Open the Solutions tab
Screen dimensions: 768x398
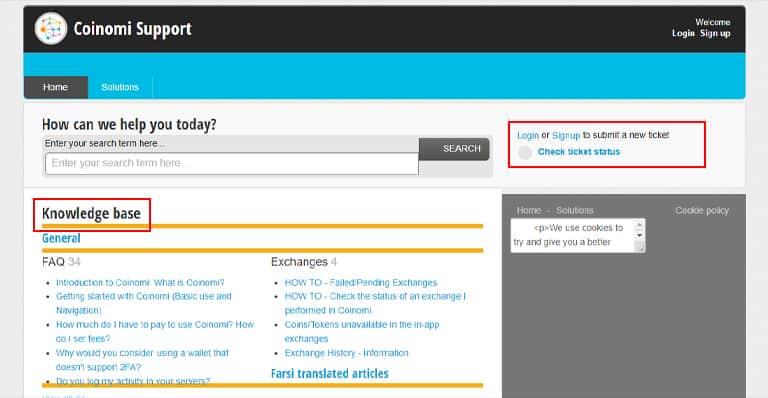[x=120, y=87]
